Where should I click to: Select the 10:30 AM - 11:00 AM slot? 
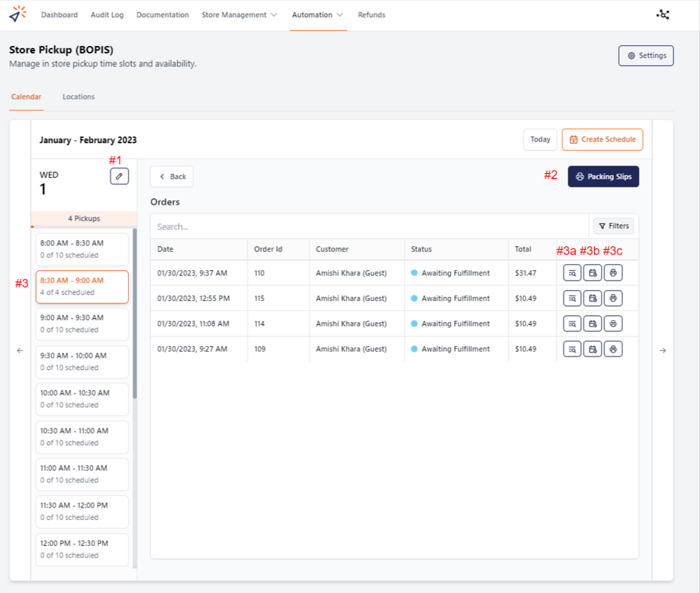tap(82, 436)
